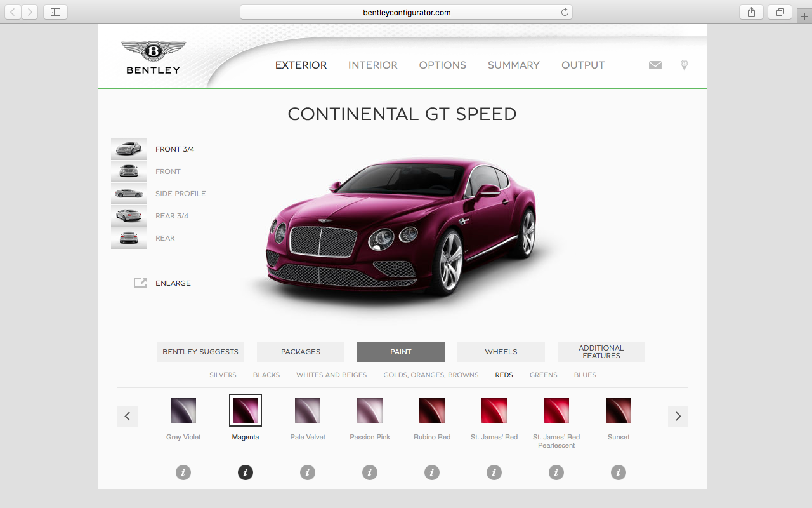Show info for Passion Pink paint
This screenshot has height=508, width=812.
[x=370, y=472]
